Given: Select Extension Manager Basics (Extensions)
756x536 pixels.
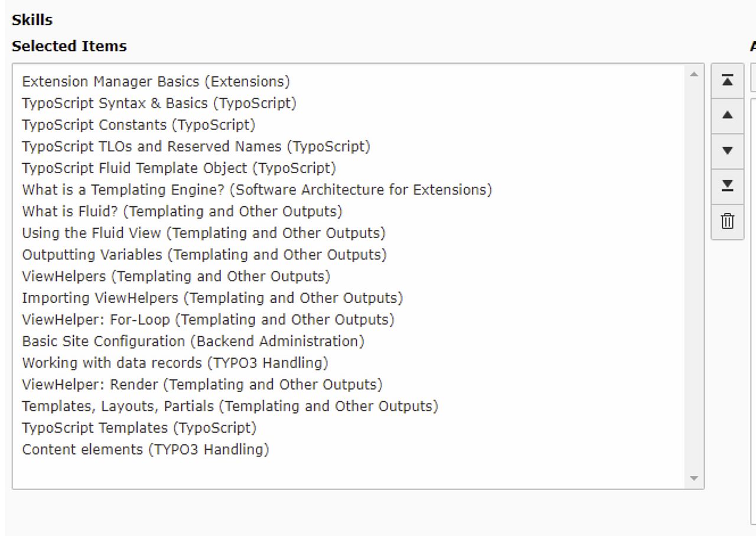Looking at the screenshot, I should (156, 82).
